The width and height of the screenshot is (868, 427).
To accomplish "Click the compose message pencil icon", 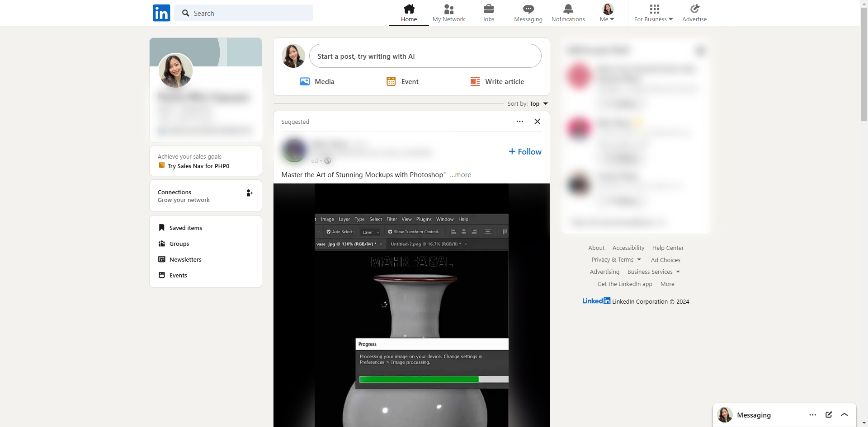I will coord(829,415).
